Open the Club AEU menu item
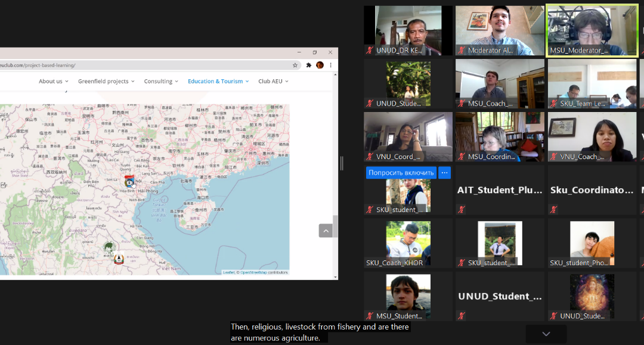This screenshot has height=345, width=644. pos(273,81)
